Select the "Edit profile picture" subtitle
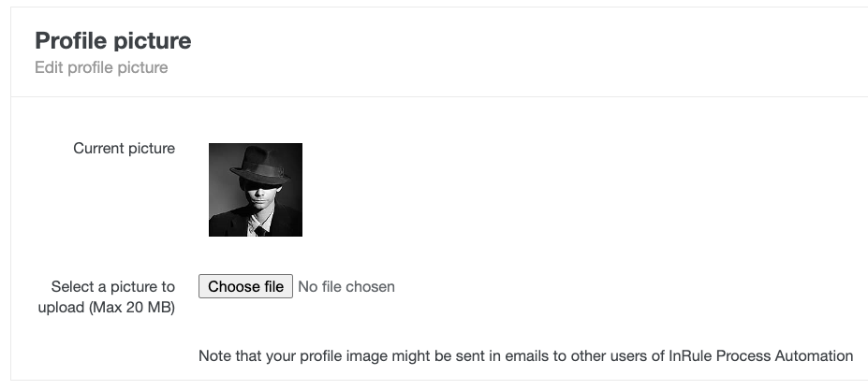The image size is (868, 390). [x=101, y=67]
